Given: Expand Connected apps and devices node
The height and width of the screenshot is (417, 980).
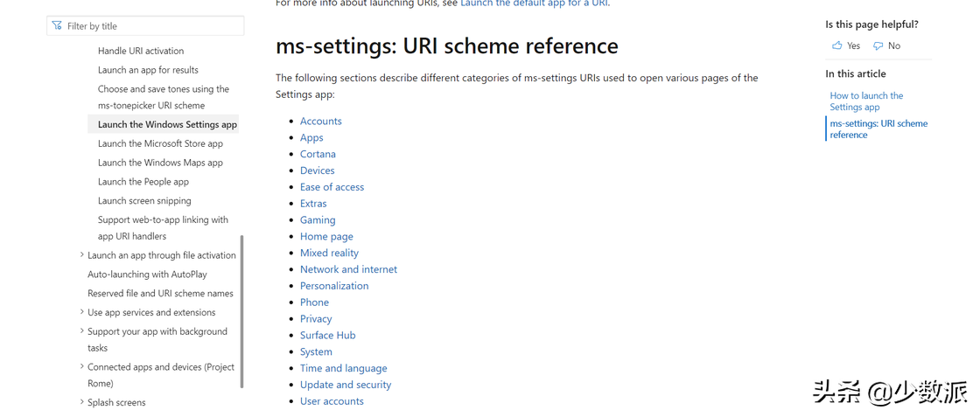Looking at the screenshot, I should point(82,367).
